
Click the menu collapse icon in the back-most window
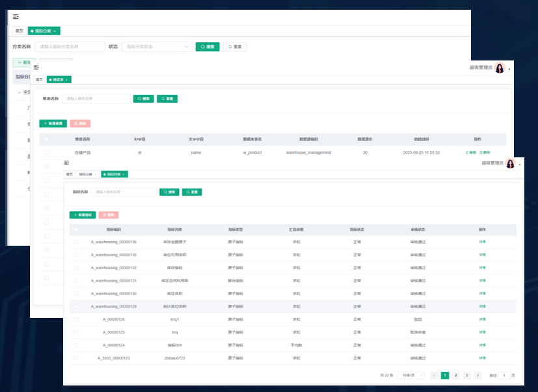(16, 17)
